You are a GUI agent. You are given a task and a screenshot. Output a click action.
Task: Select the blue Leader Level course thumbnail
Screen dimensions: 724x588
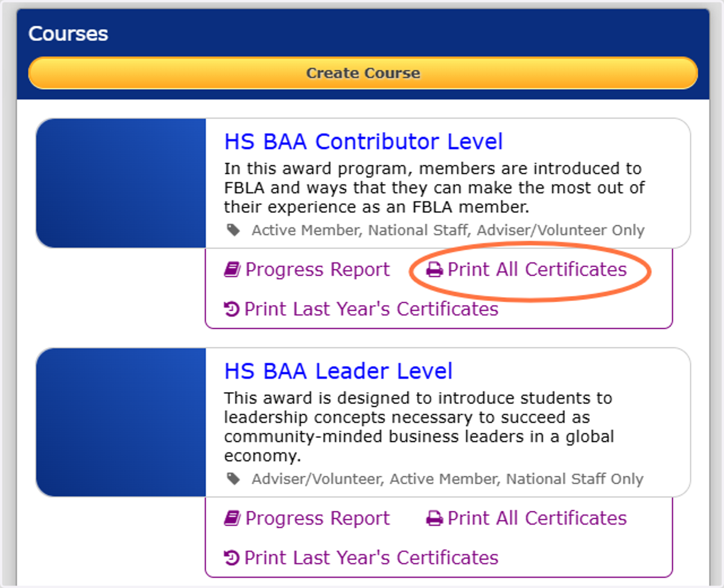121,422
